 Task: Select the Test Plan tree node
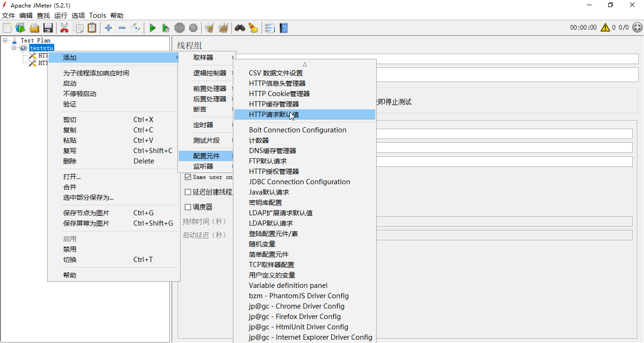(x=35, y=41)
